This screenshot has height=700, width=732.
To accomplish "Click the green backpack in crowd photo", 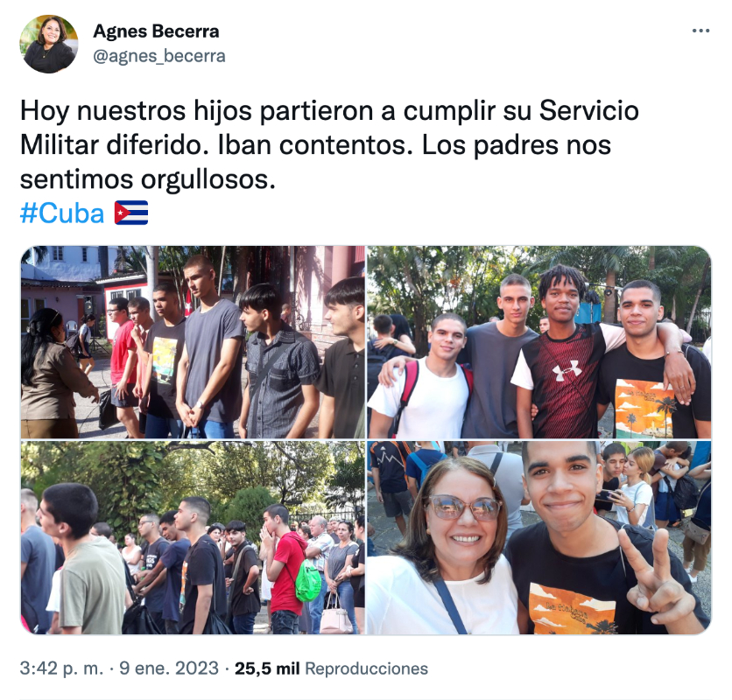I will [x=308, y=580].
